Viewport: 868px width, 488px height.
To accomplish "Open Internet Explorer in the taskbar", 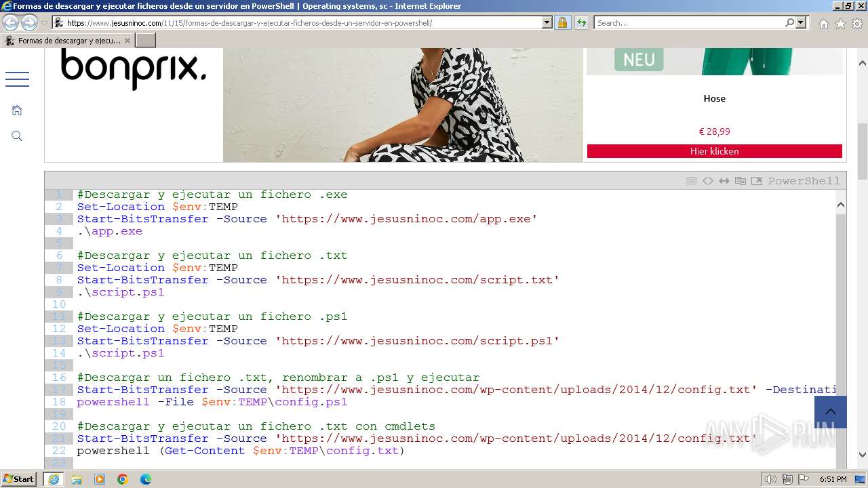I will [54, 479].
